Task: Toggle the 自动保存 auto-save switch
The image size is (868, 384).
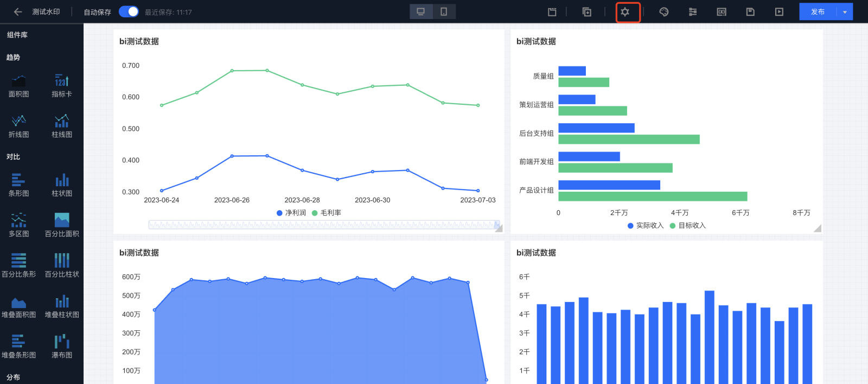Action: coord(129,12)
